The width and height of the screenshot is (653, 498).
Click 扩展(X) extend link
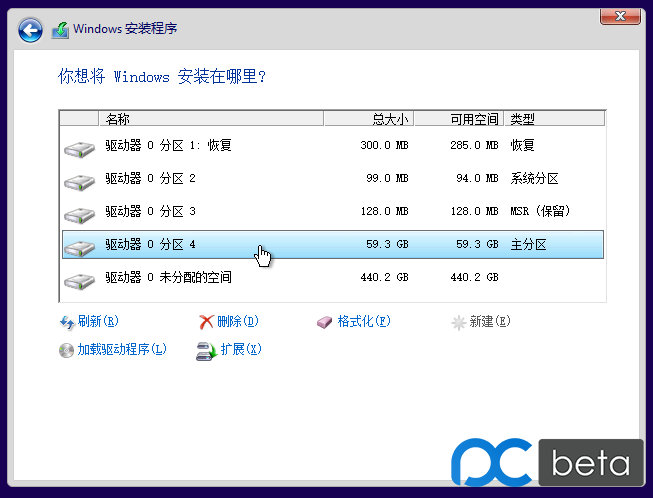coord(240,350)
